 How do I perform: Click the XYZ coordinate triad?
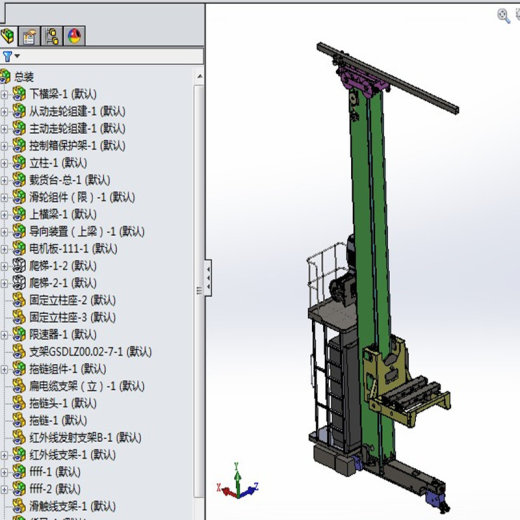(x=237, y=482)
